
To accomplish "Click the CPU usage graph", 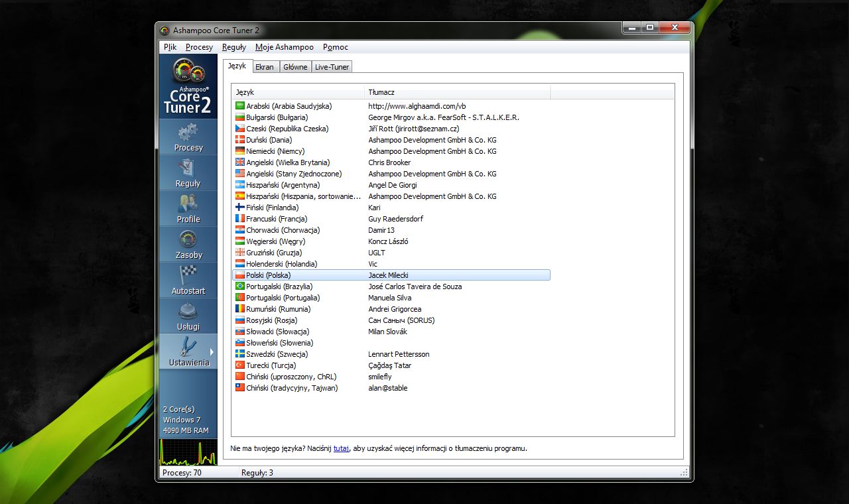I will [x=188, y=452].
